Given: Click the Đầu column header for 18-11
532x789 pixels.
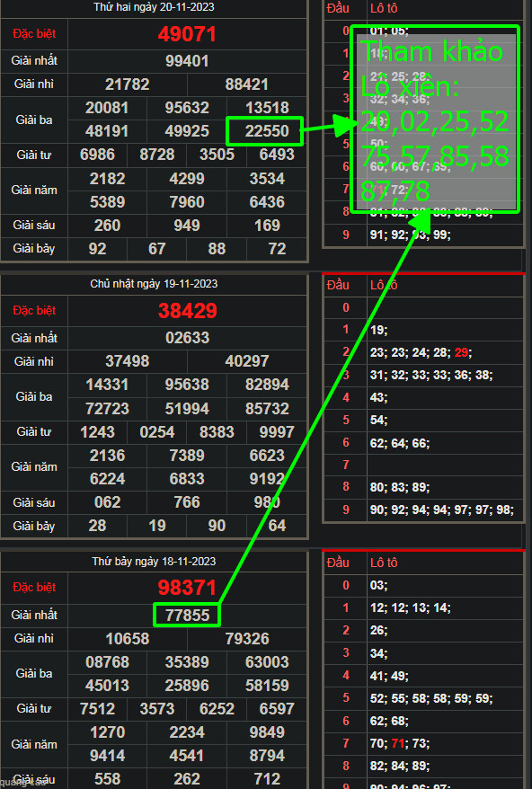Looking at the screenshot, I should tap(338, 563).
